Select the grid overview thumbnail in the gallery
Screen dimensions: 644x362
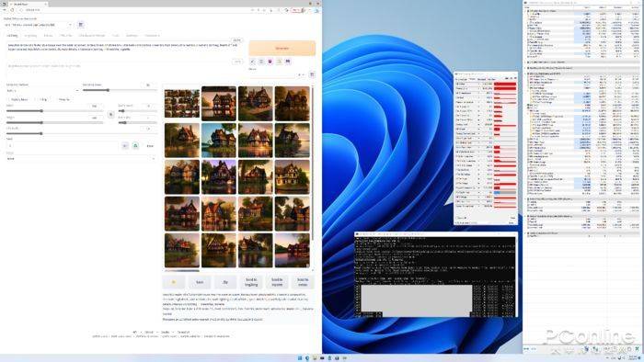182,103
